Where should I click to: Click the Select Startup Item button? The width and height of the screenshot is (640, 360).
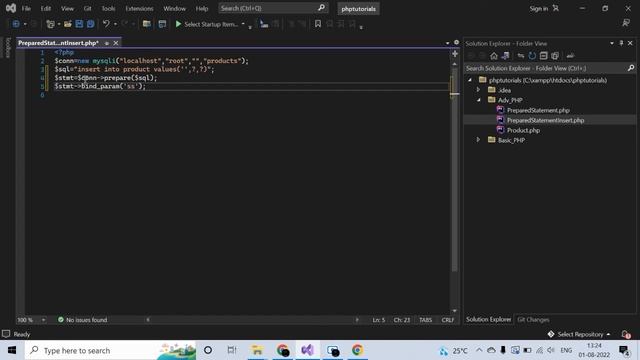207,24
